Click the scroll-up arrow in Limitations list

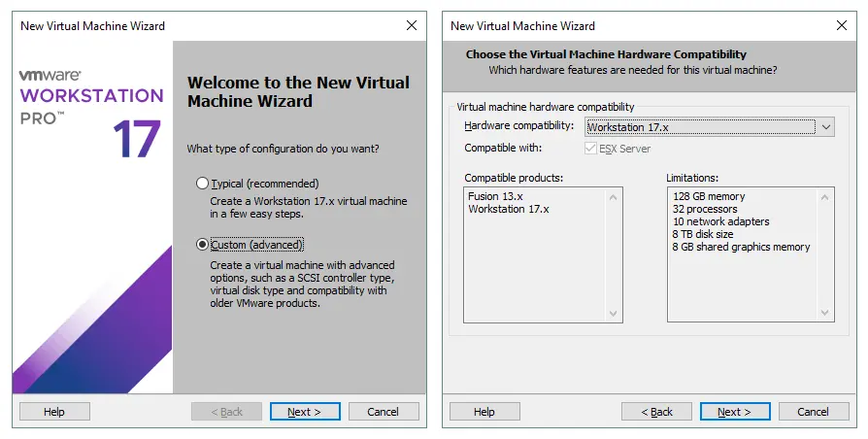pyautogui.click(x=826, y=197)
